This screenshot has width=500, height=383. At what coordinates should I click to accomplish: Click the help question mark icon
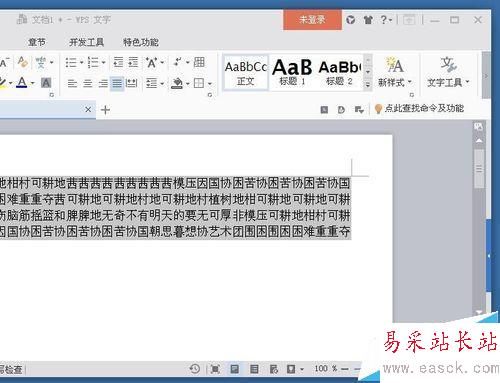pyautogui.click(x=384, y=20)
